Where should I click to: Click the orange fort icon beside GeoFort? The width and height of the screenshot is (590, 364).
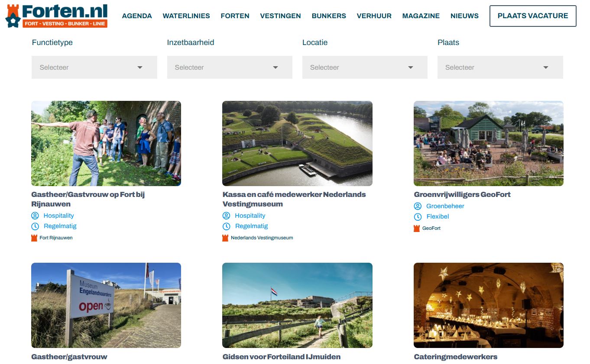(x=417, y=228)
